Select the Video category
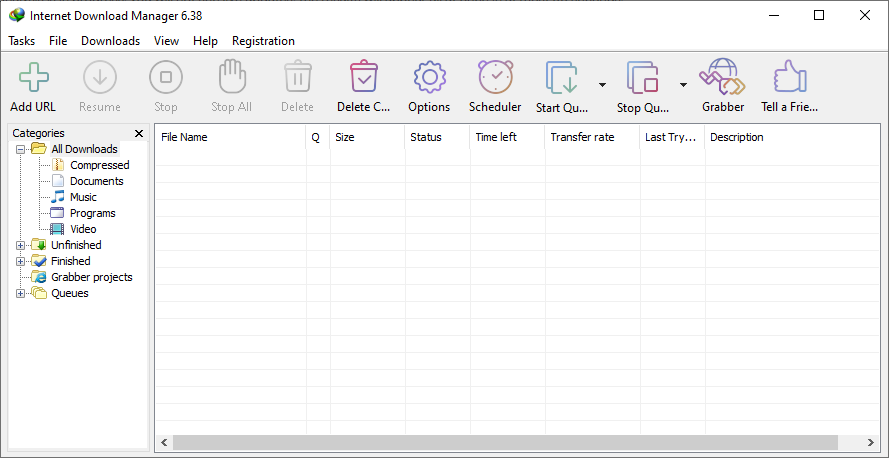 click(x=83, y=229)
